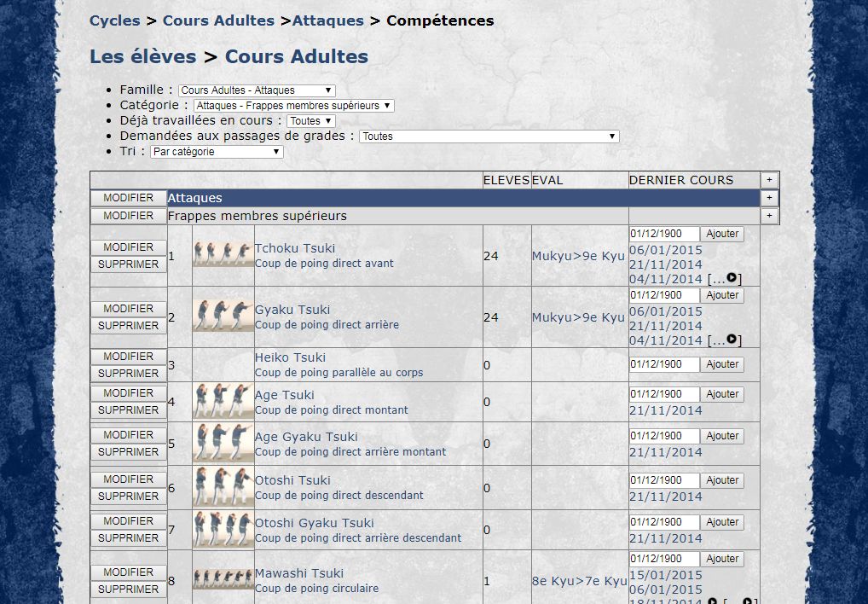868x604 pixels.
Task: Expand Frappes membres supérieurs with its plus button
Action: coord(769,216)
